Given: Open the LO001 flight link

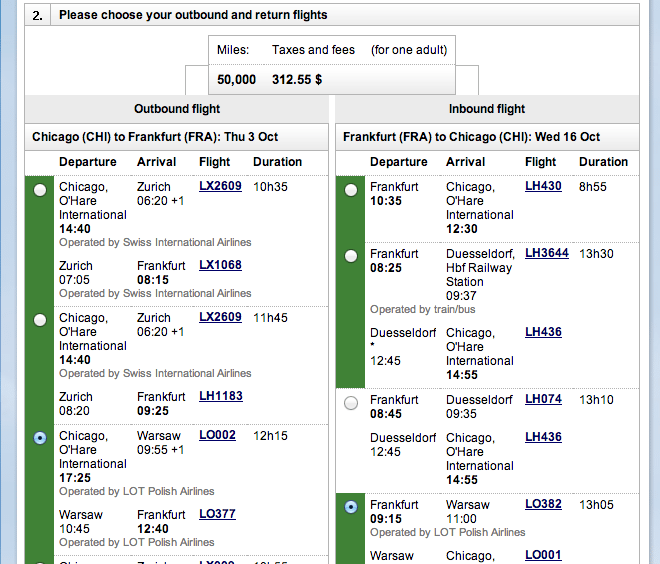Looking at the screenshot, I should pos(543,555).
